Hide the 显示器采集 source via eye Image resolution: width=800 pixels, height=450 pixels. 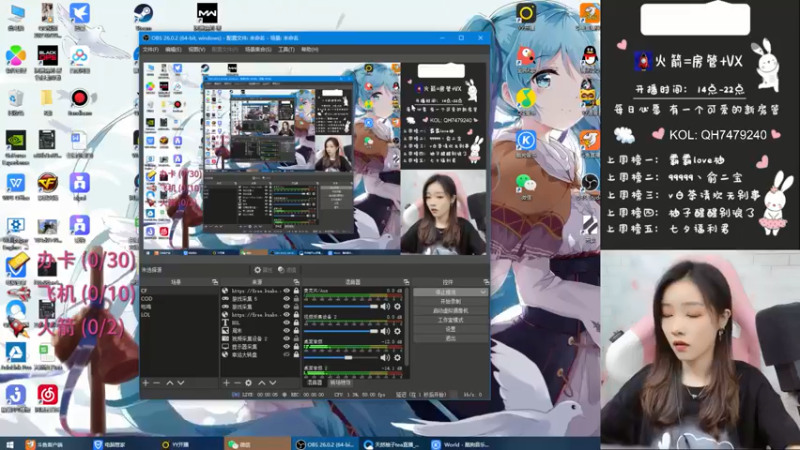(287, 346)
